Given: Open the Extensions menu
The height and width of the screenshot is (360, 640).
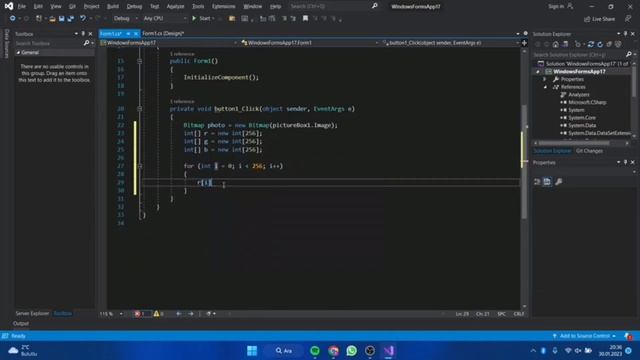Looking at the screenshot, I should click(x=224, y=7).
